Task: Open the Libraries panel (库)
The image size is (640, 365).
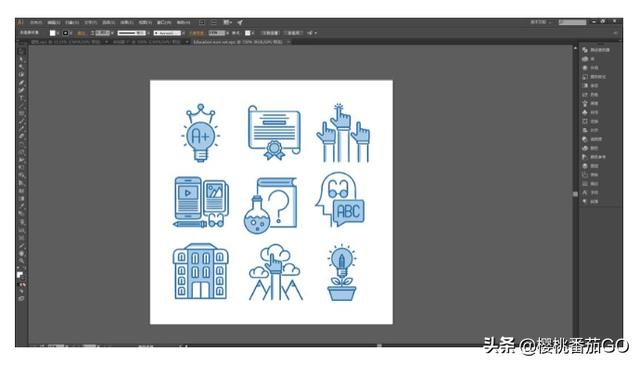Action: [x=589, y=59]
